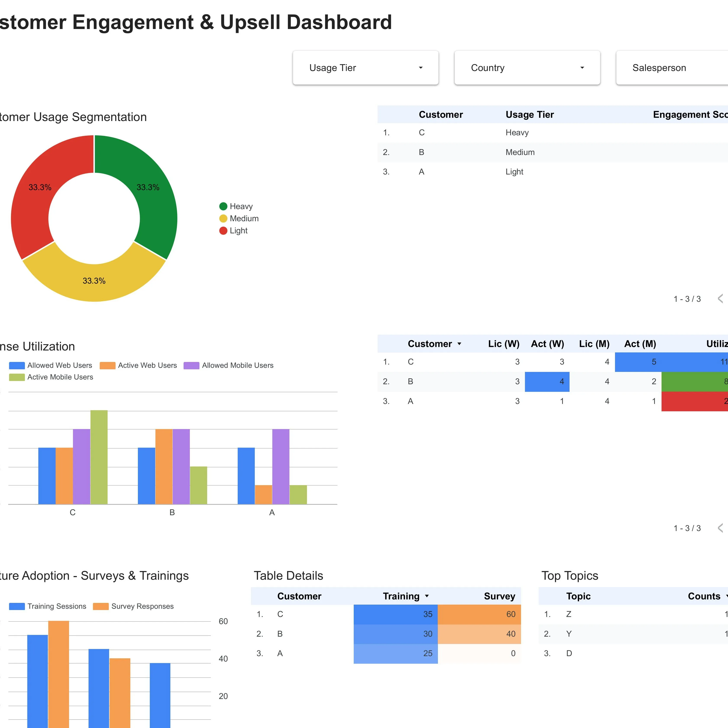Viewport: 728px width, 728px height.
Task: Click the Heavy cell in customer C row
Action: pyautogui.click(x=517, y=133)
